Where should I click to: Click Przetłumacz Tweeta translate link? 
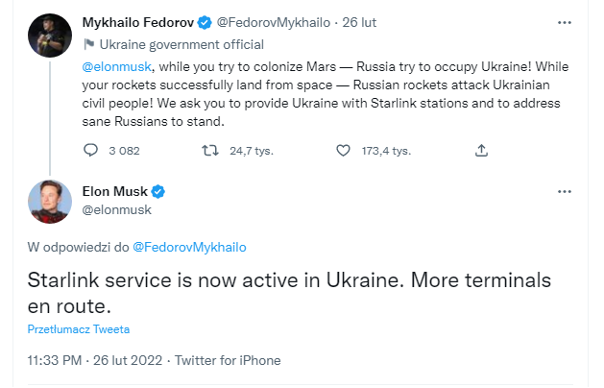(79, 329)
